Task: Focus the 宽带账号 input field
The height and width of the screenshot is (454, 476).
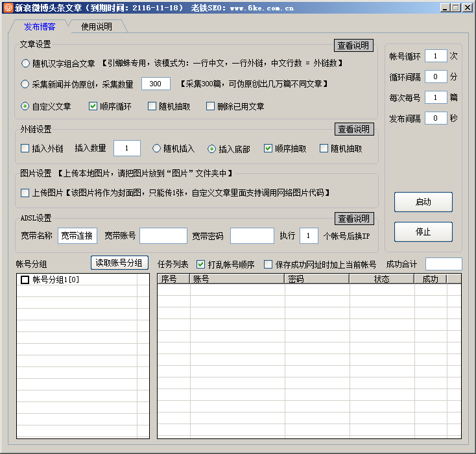Action: tap(163, 235)
